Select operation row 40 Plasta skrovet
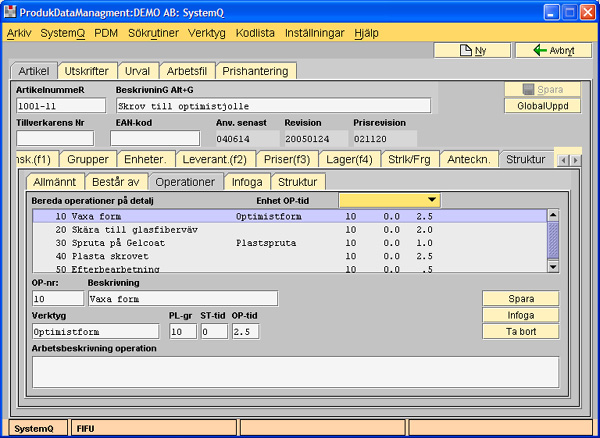Image resolution: width=600 pixels, height=438 pixels. (x=290, y=256)
